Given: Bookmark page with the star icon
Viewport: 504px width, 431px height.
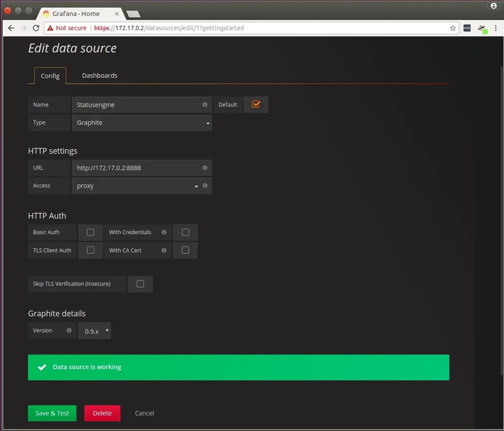Looking at the screenshot, I should tap(452, 28).
